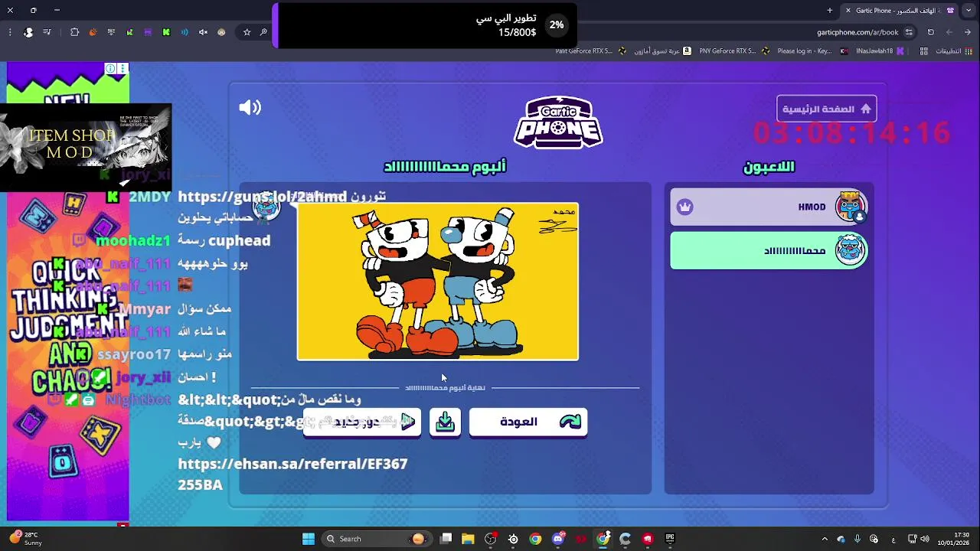Open the microphone tray icon

(857, 539)
